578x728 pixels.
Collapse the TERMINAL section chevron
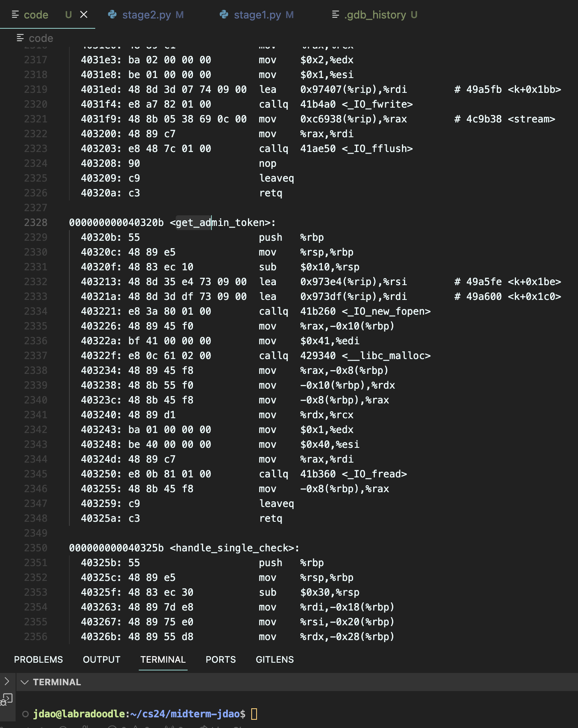(25, 682)
